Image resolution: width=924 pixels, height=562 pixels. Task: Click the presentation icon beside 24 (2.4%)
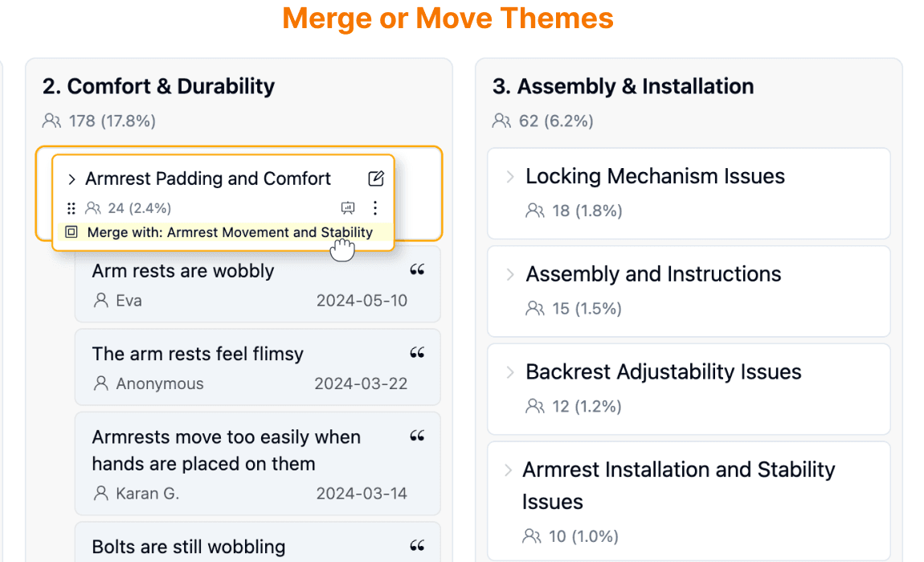click(x=348, y=207)
